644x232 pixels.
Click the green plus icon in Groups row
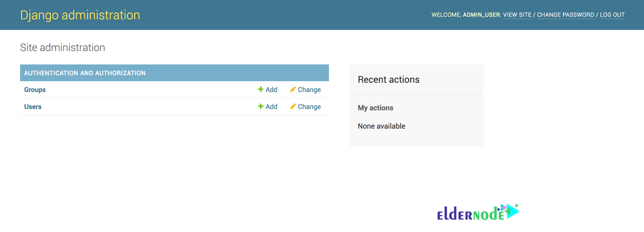click(x=260, y=89)
